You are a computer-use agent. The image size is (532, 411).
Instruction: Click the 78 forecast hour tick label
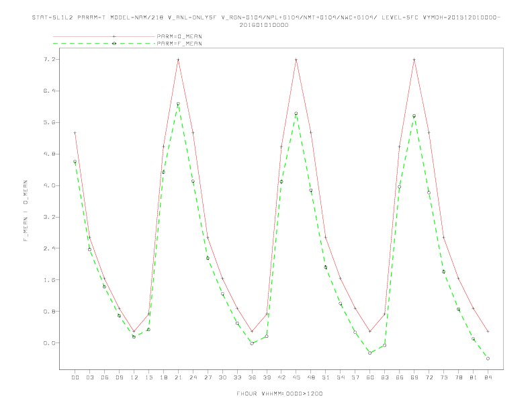[x=458, y=377]
